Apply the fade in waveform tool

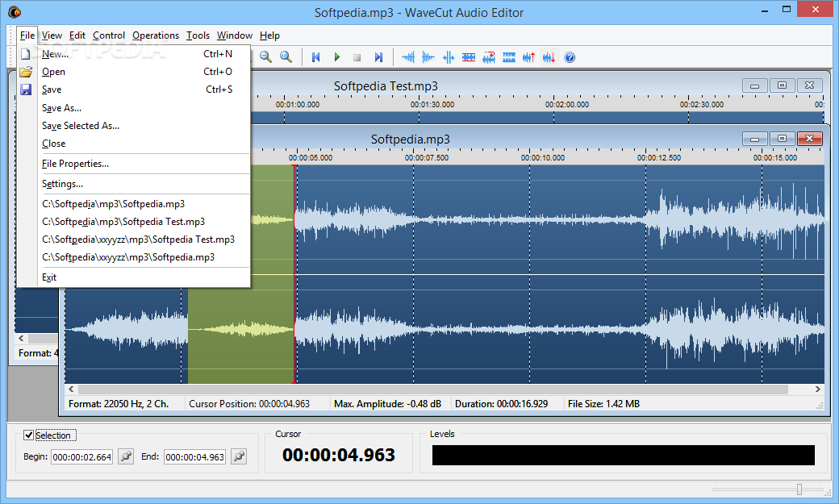point(408,57)
